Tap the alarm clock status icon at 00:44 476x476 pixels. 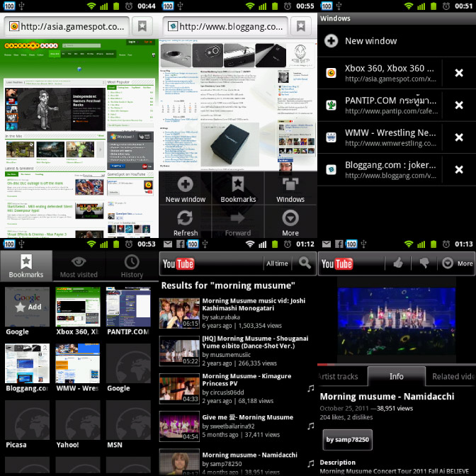(129, 6)
